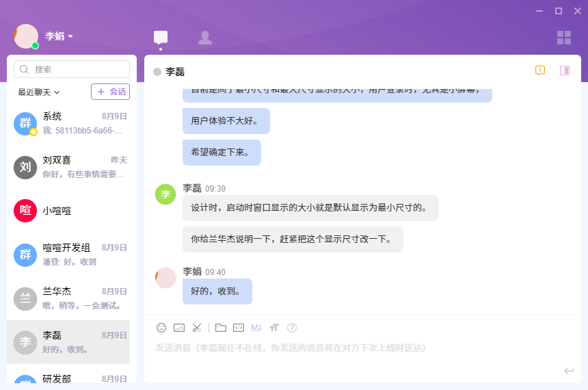588x390 pixels.
Task: Switch to the contacts tab
Action: pos(204,38)
